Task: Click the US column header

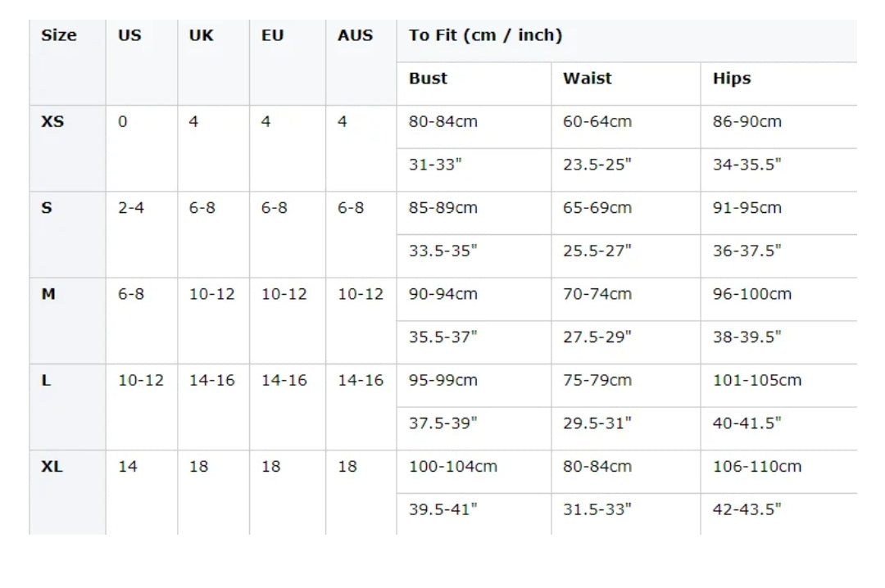Action: pyautogui.click(x=129, y=36)
